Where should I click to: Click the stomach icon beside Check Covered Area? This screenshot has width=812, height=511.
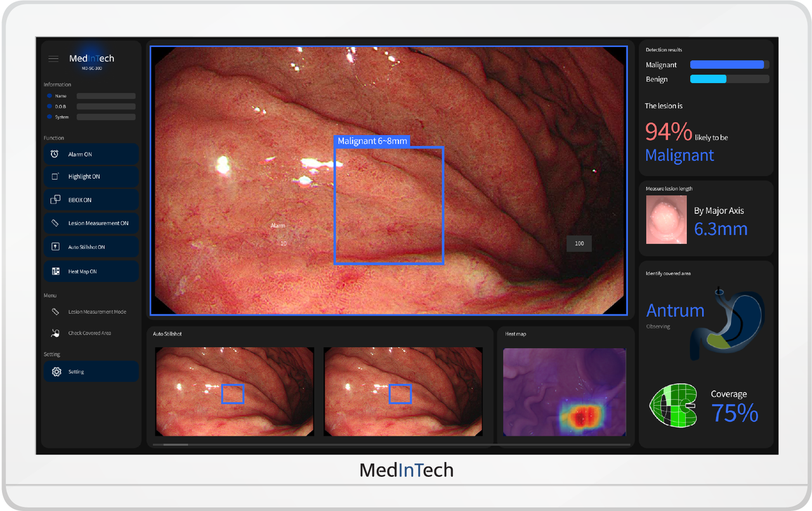55,333
